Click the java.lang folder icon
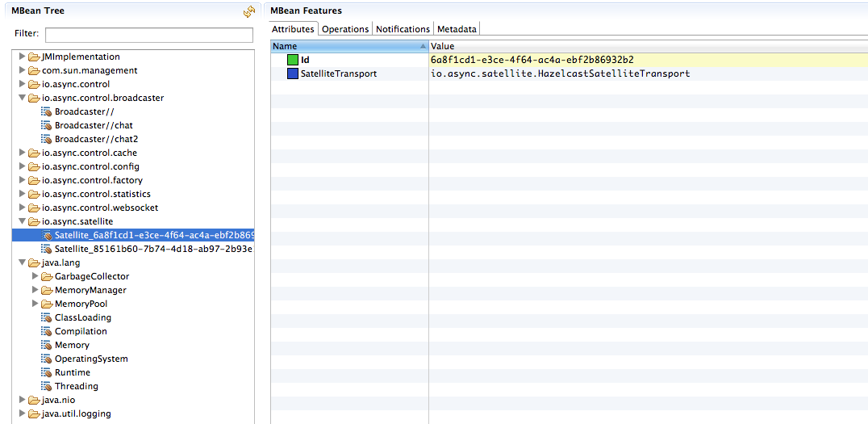Screen dimensions: 868x424 click(x=35, y=262)
